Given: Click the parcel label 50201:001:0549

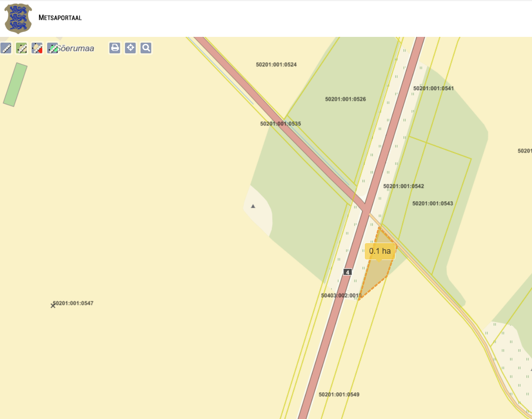Looking at the screenshot, I should [339, 395].
